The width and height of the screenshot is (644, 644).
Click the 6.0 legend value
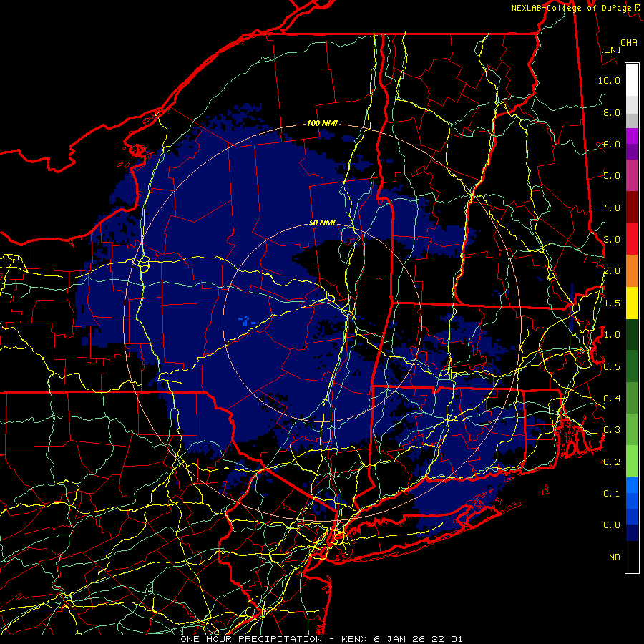[612, 144]
